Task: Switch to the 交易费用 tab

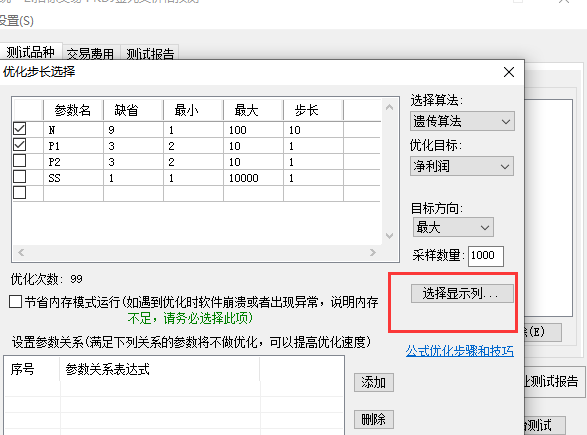Action: click(x=91, y=54)
